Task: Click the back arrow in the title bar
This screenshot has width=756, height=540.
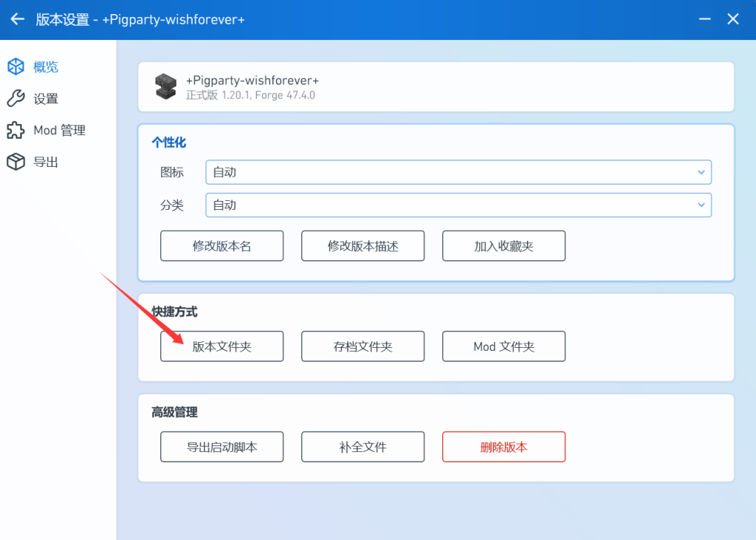Action: point(17,19)
